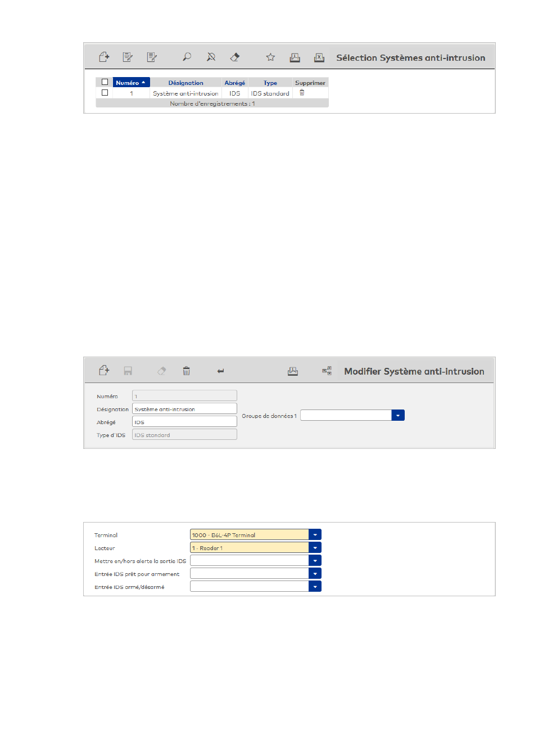This screenshot has height=756, width=534.
Task: Expand the Groupe de données 1 dropdown
Action: [398, 416]
